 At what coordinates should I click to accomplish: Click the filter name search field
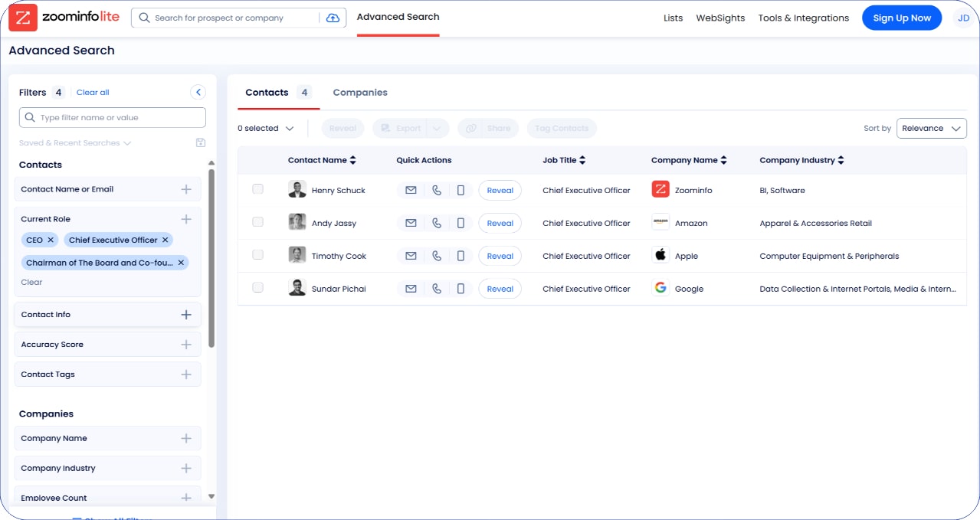point(113,117)
